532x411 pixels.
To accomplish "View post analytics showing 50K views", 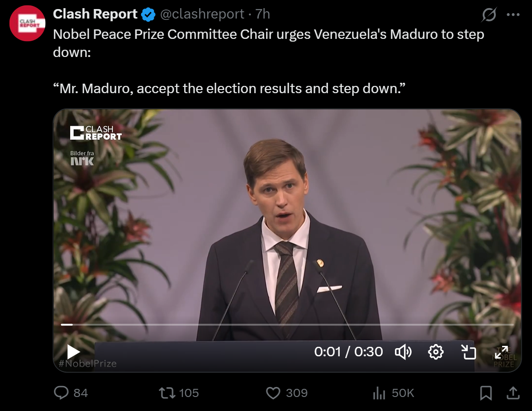I will coord(379,393).
